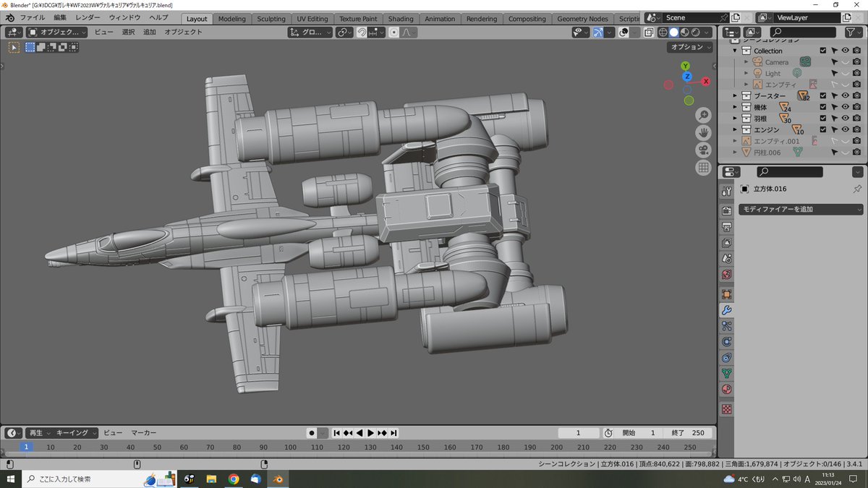
Task: Select solid viewport shading
Action: tap(674, 33)
